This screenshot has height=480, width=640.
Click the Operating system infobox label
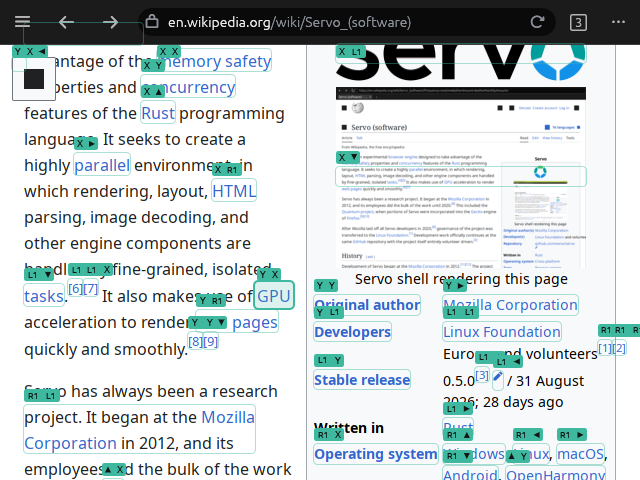coord(376,454)
